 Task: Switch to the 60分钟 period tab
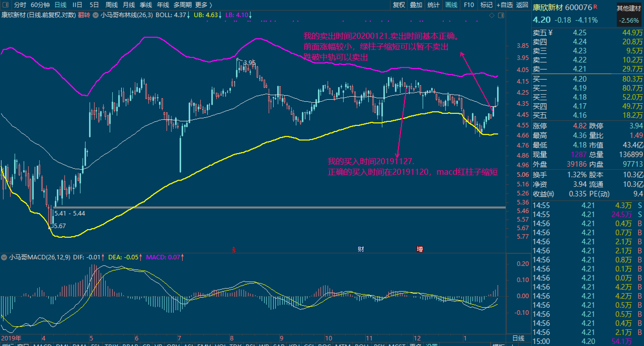(x=40, y=5)
